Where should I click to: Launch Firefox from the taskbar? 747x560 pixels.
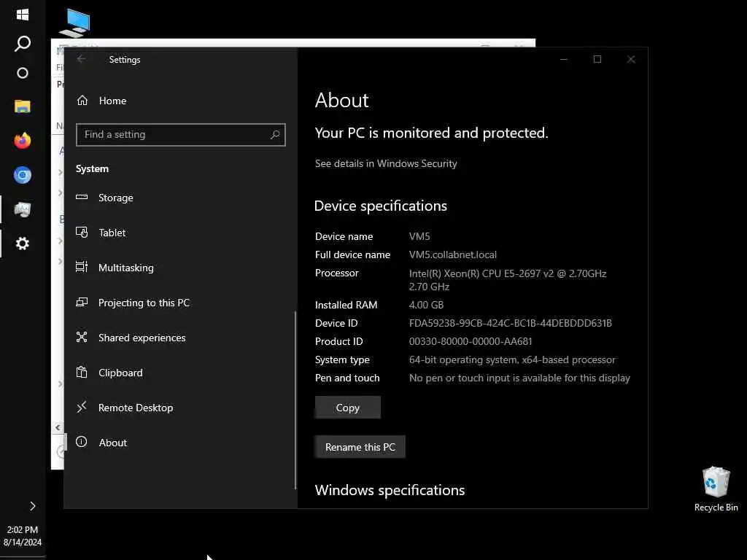[23, 141]
